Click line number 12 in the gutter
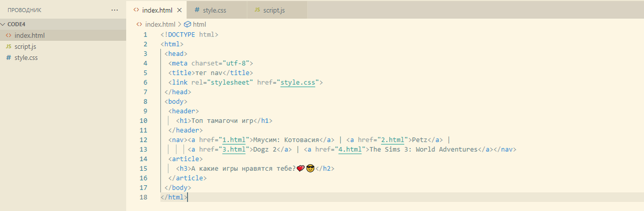The width and height of the screenshot is (644, 211). click(x=143, y=140)
